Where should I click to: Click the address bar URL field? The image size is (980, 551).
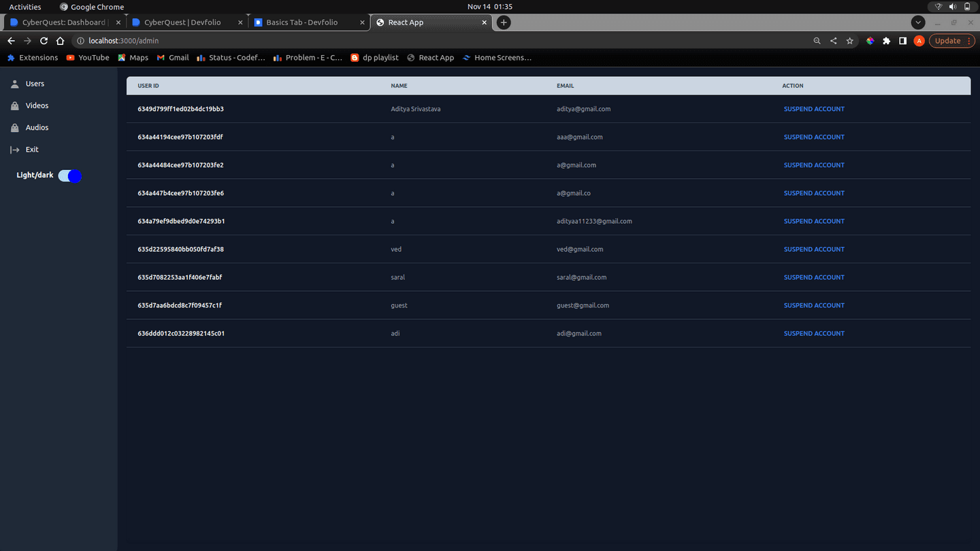(442, 41)
